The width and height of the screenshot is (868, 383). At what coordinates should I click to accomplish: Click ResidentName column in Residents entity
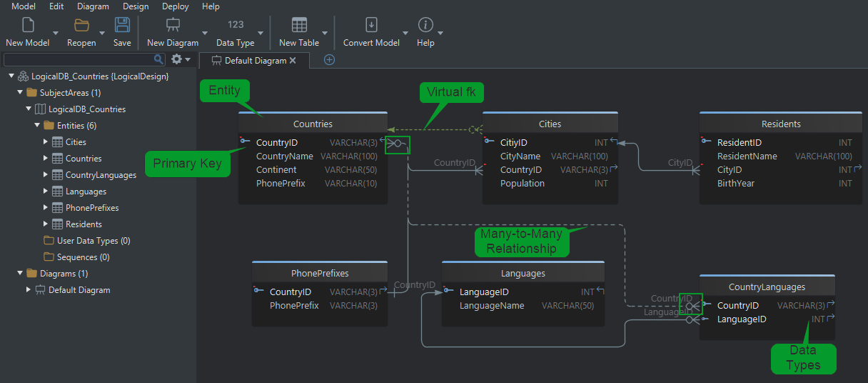pos(747,156)
